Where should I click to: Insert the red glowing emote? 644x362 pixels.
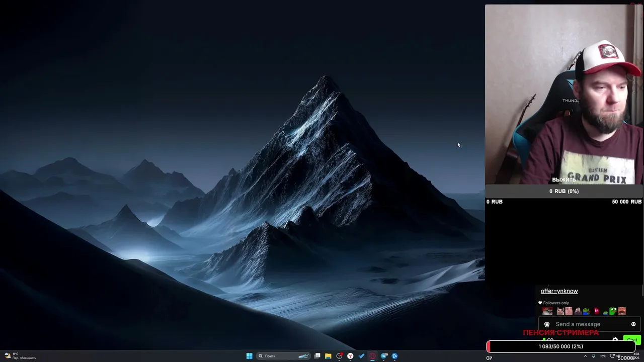tap(596, 311)
